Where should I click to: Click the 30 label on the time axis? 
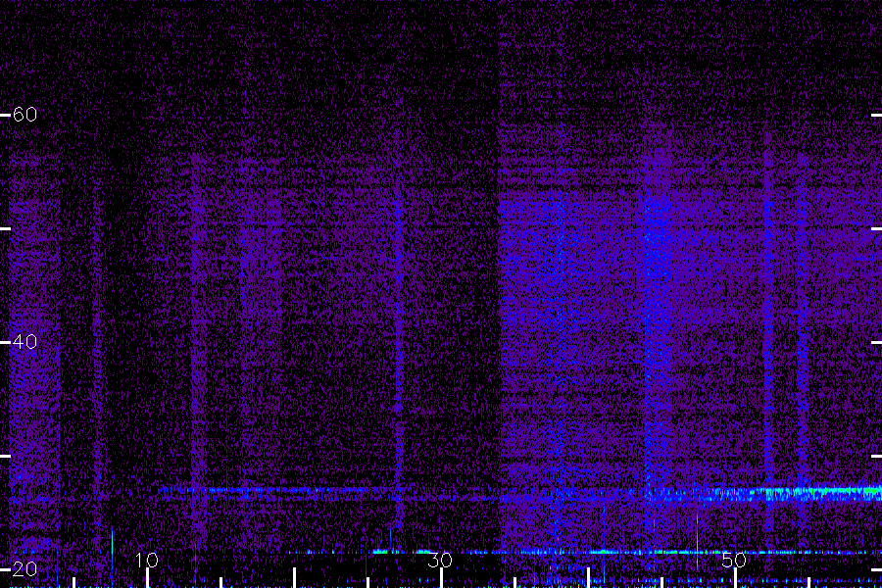tap(440, 560)
